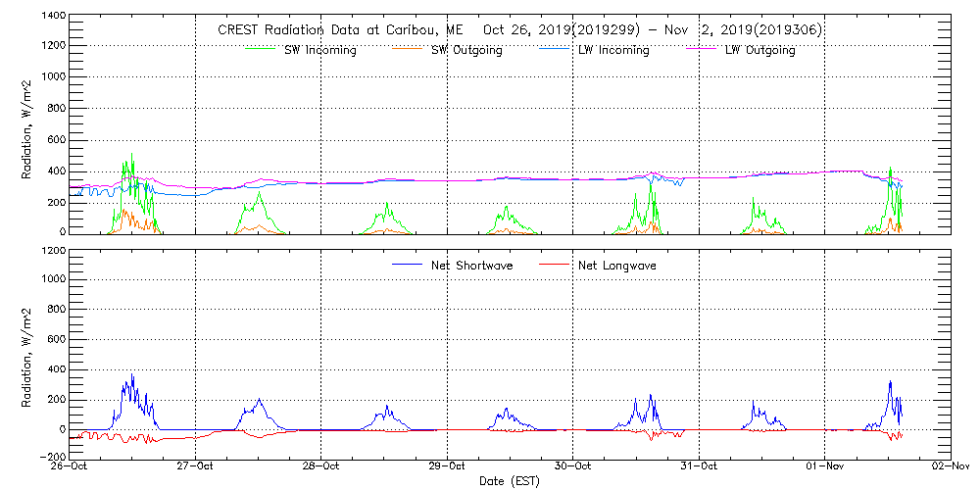The image size is (980, 490).
Task: Select the Net Longwave legend label
Action: (617, 266)
